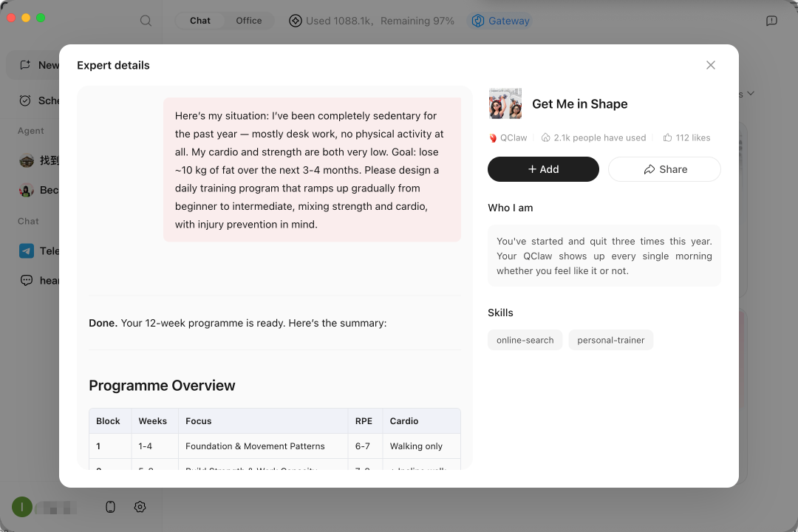
Task: Open settings gear in bottom sidebar
Action: click(x=140, y=507)
